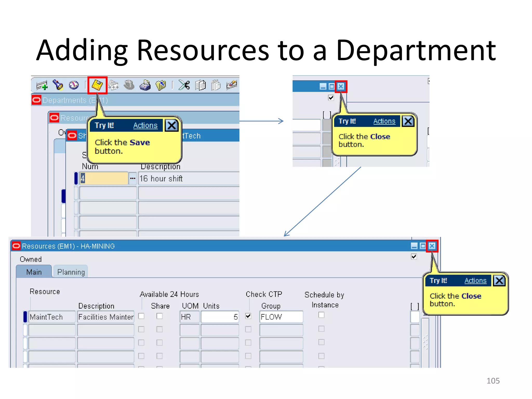Click the greyed Next Step toolbar icon

point(113,85)
